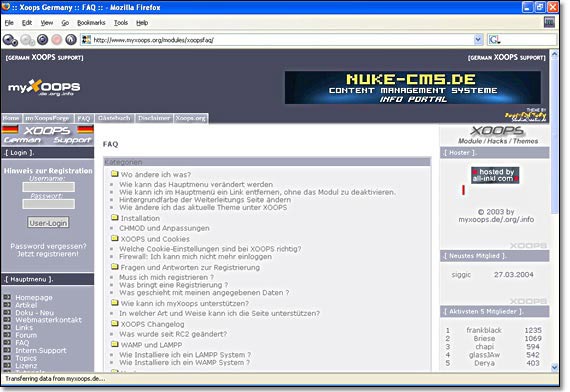
Task: Open 'CHMOD und Anpassungen' FAQ
Action: [x=164, y=228]
